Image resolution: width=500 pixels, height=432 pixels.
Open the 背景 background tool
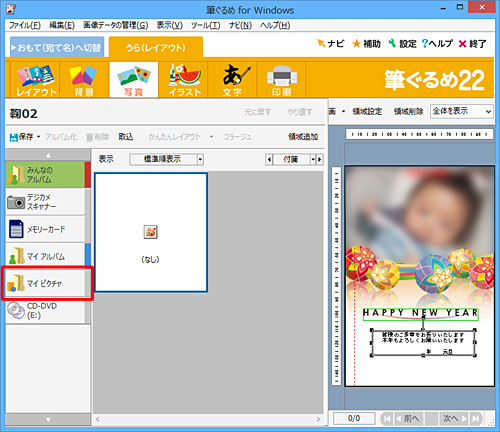click(x=84, y=80)
